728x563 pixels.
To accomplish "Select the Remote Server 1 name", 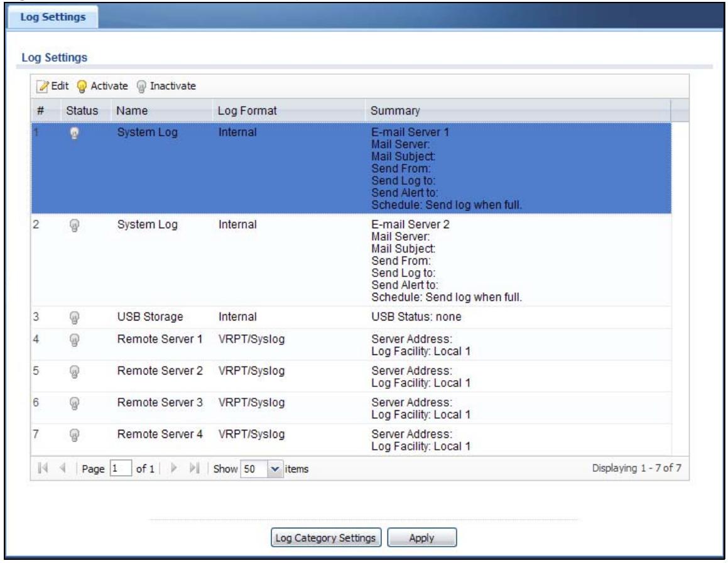I will [x=160, y=339].
